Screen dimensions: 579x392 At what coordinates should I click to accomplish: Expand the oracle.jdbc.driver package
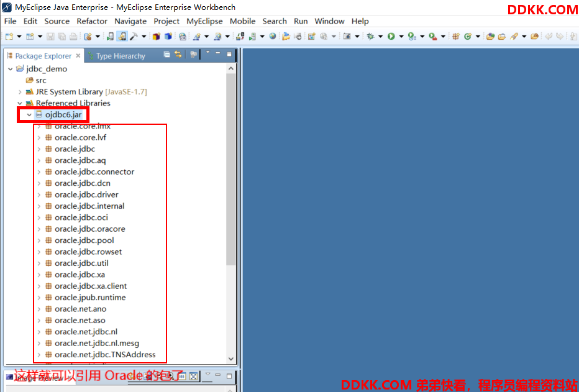tap(39, 194)
